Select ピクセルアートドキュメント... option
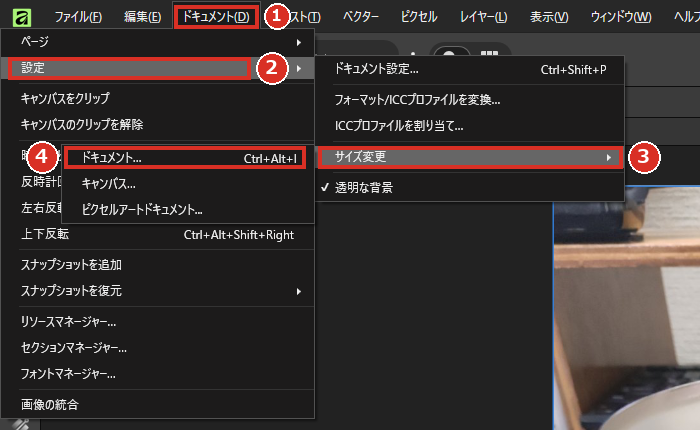Image resolution: width=700 pixels, height=430 pixels. pos(188,209)
